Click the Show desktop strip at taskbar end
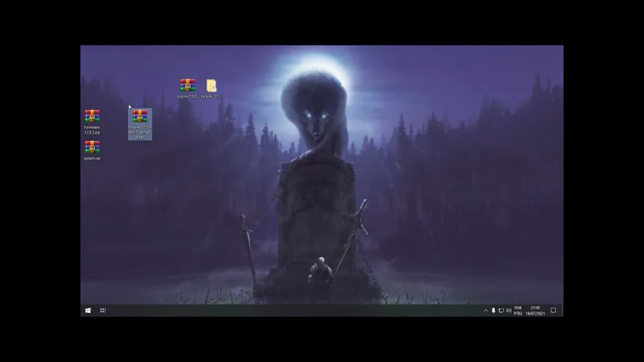Viewport: 644px width, 362px height. tap(562, 311)
